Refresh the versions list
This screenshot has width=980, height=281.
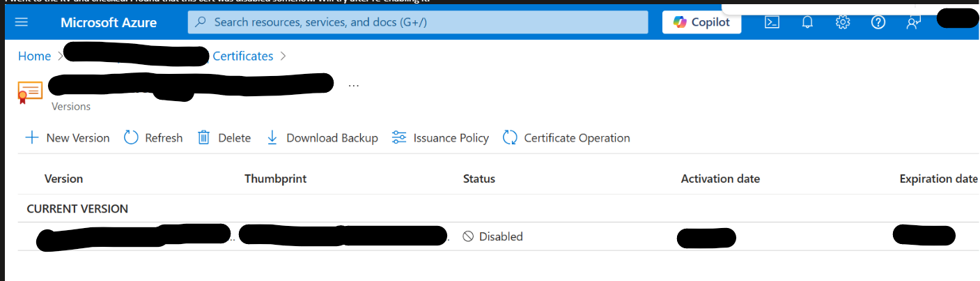153,138
